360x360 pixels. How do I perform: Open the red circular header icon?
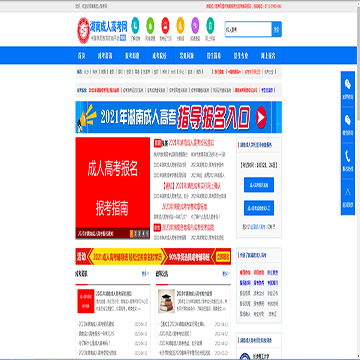165,25
